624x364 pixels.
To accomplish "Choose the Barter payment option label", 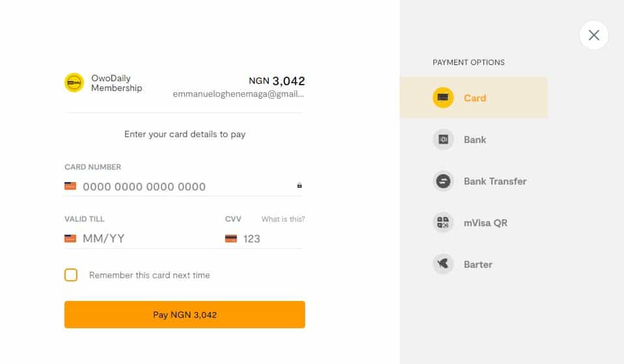I will [x=478, y=265].
